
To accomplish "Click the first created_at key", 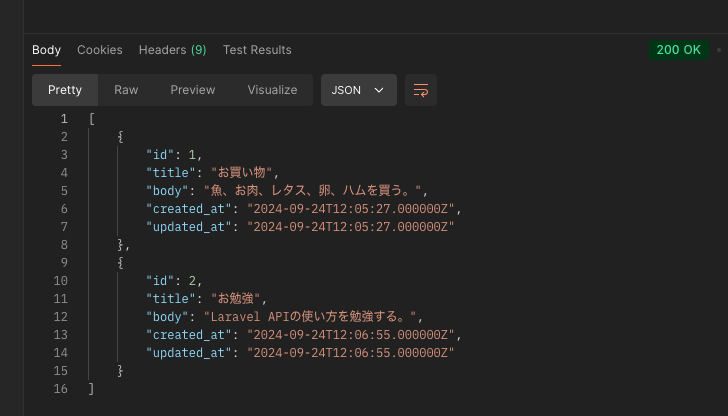I will coord(188,209).
